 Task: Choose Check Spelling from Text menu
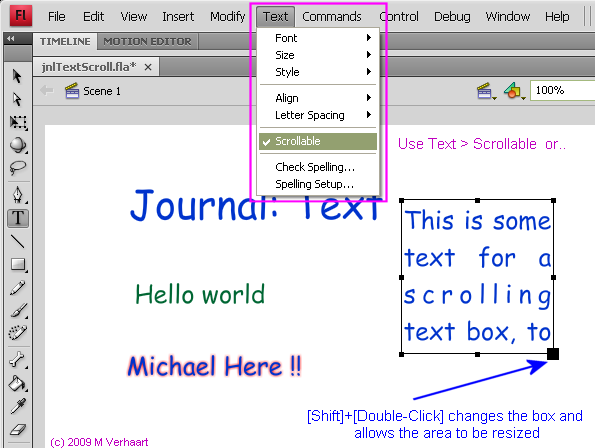(x=318, y=167)
